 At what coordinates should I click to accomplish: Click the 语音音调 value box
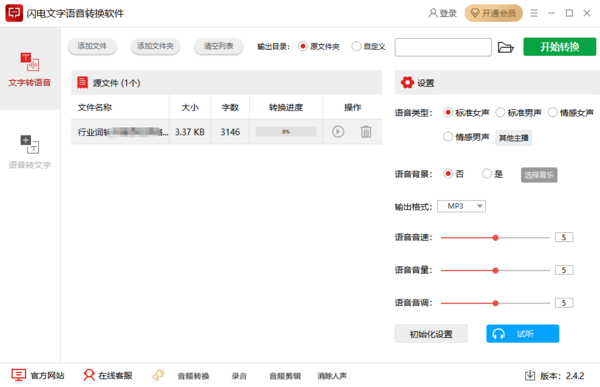point(564,303)
